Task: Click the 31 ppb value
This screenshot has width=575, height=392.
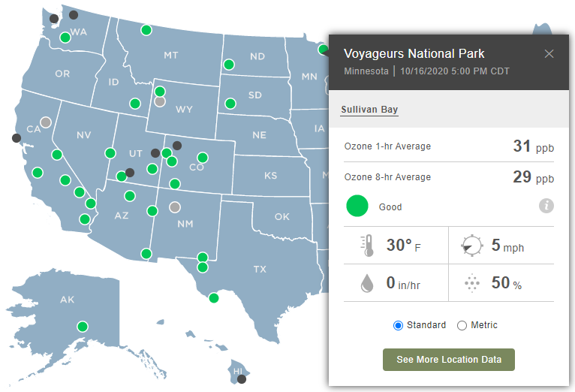Action: (533, 146)
